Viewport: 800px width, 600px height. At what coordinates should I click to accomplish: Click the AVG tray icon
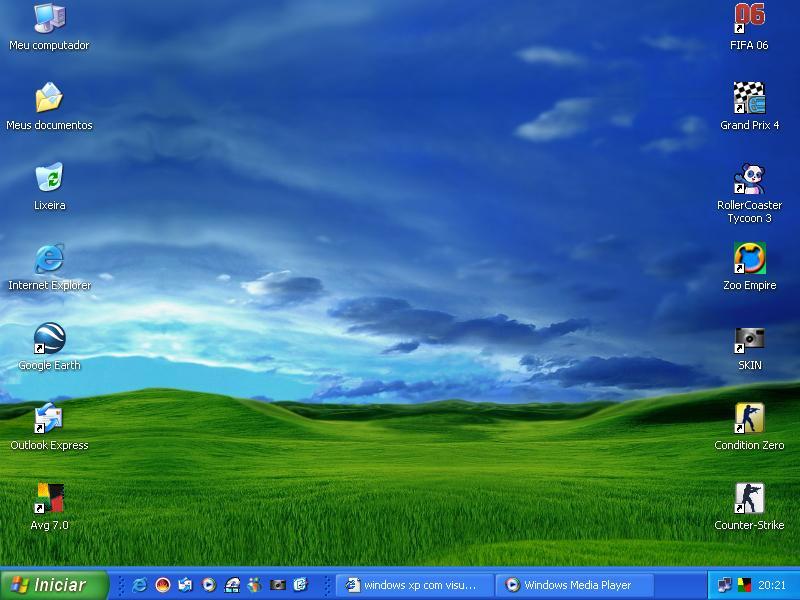pyautogui.click(x=744, y=585)
